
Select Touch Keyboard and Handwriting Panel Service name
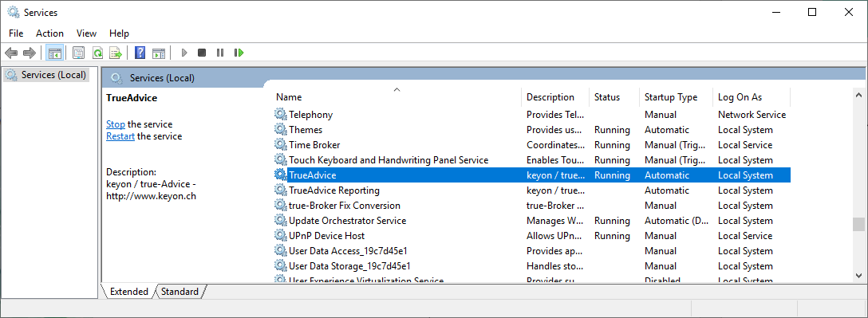click(389, 160)
